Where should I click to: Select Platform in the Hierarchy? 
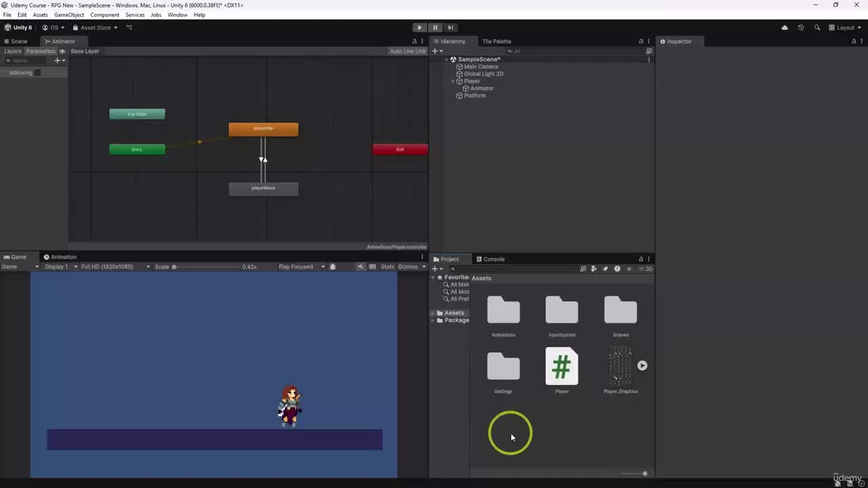click(474, 96)
